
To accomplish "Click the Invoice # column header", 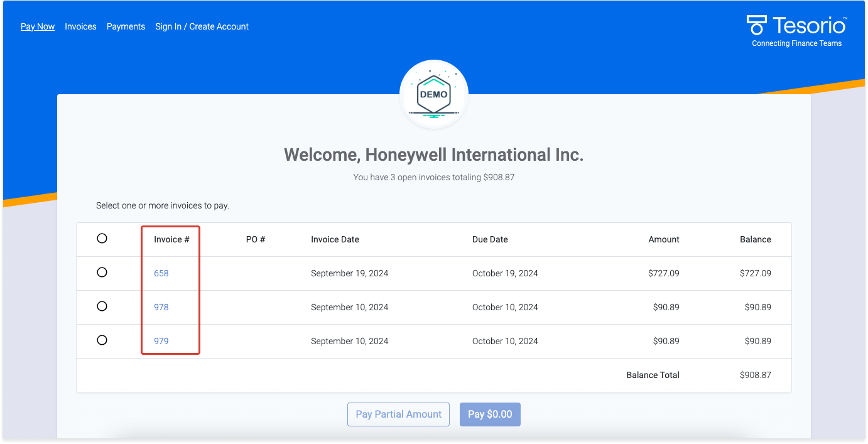I will [x=171, y=239].
